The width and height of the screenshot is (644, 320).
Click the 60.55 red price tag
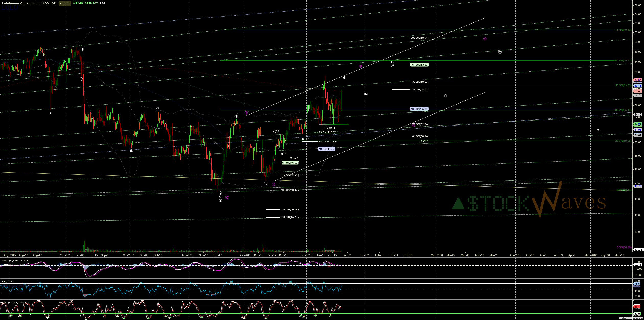(638, 80)
